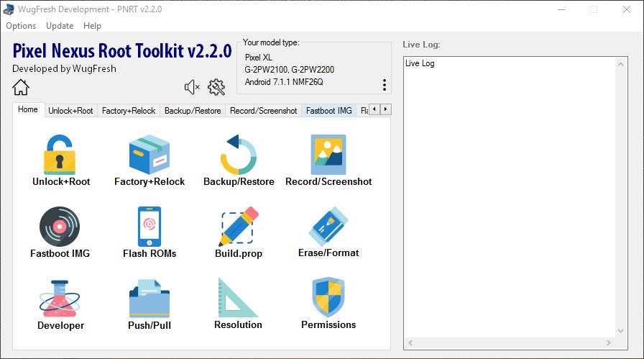Screen dimensions: 644x359
Task: Open the Unlock+Root padlock icon
Action: coord(60,155)
